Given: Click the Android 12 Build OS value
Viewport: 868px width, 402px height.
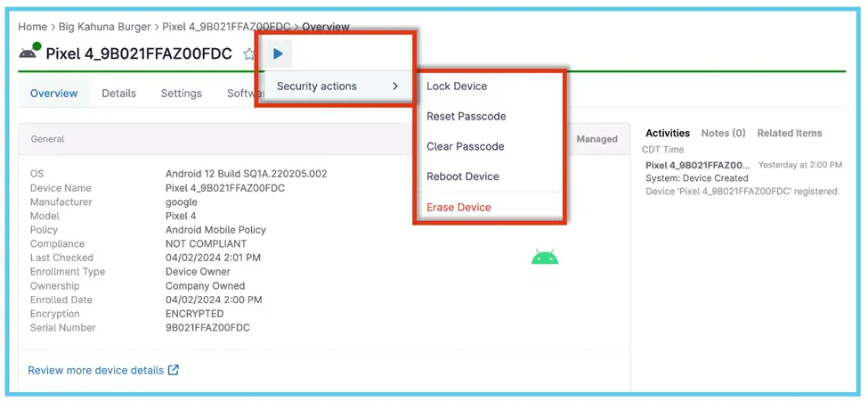Looking at the screenshot, I should pyautogui.click(x=247, y=174).
